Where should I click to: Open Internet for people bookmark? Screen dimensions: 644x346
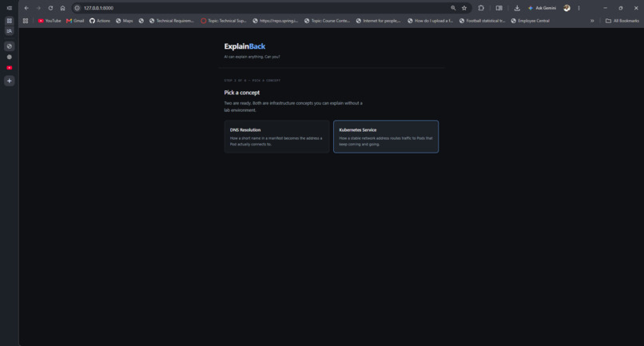[378, 21]
